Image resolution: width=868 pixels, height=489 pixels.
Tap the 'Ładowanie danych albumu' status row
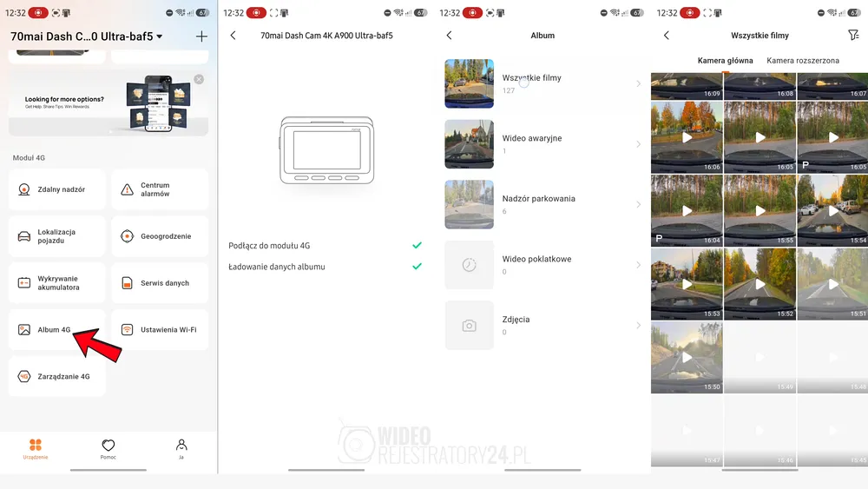tap(325, 267)
